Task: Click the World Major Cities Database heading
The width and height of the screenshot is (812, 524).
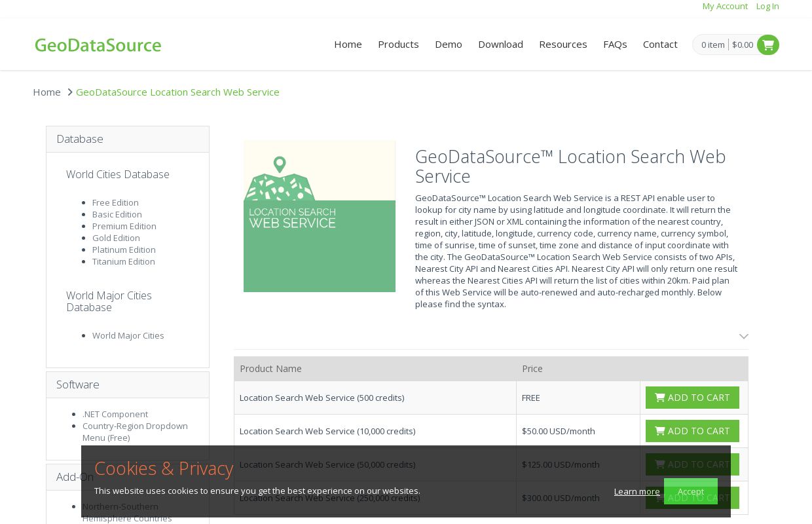Action: tap(109, 301)
